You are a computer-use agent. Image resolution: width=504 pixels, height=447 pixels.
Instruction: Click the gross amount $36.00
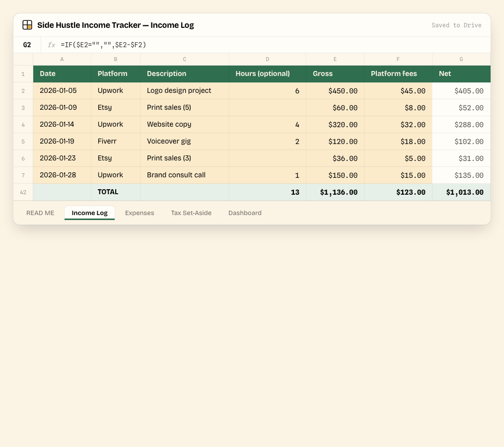[335, 158]
